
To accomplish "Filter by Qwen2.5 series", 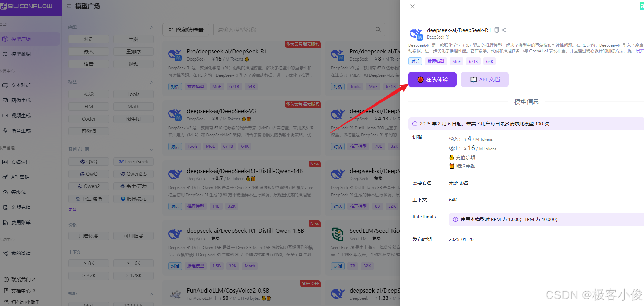I will tap(133, 174).
